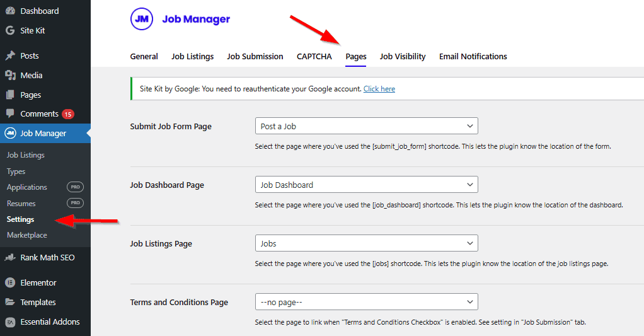Click the Job Manager JM sidebar icon
Image resolution: width=644 pixels, height=336 pixels.
click(10, 133)
